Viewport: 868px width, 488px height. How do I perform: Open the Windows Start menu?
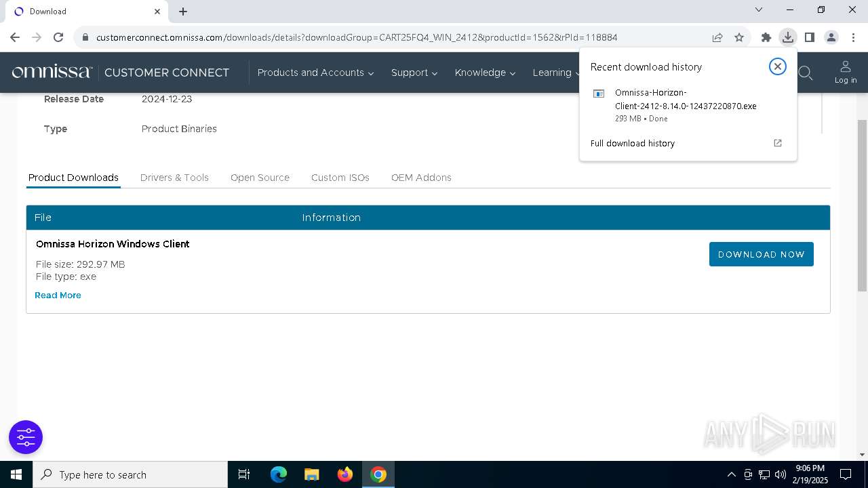pos(16,474)
